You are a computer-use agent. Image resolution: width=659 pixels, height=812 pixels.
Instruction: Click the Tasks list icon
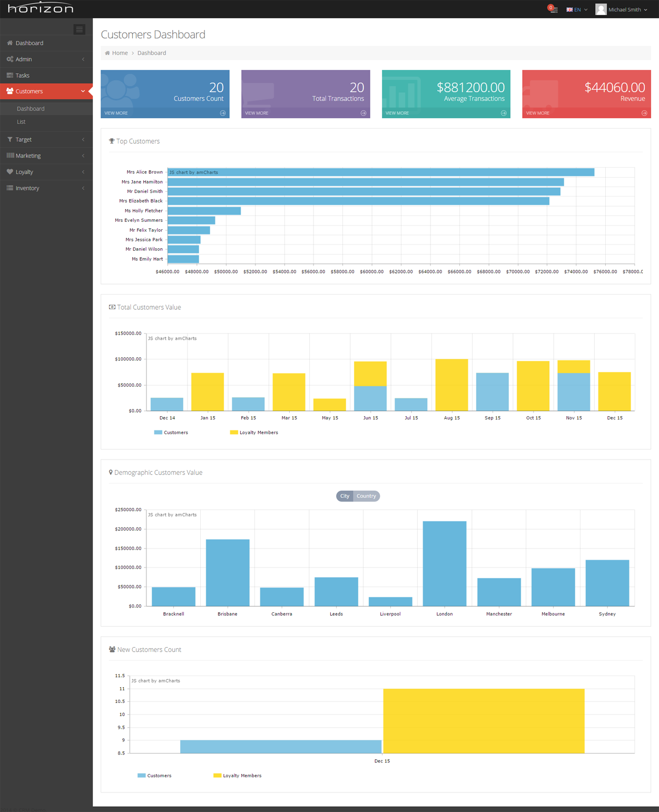point(9,75)
